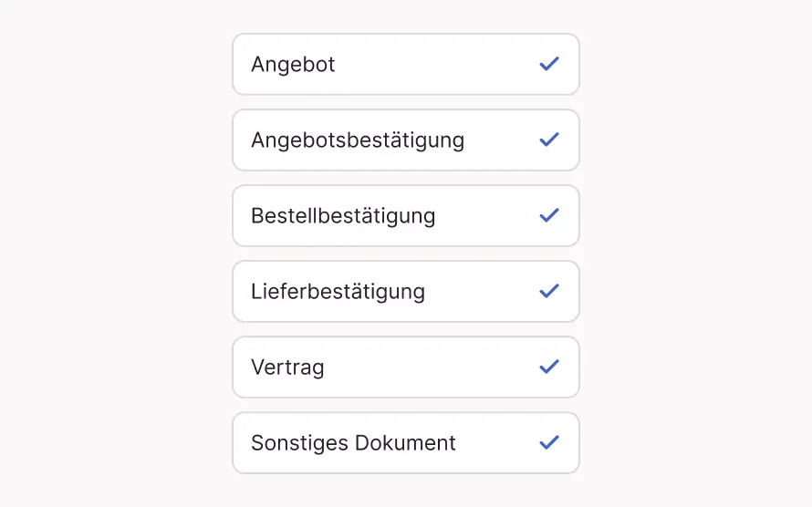Viewport: 812px width, 507px height.
Task: Click the "Vertrag" text label
Action: click(x=287, y=367)
